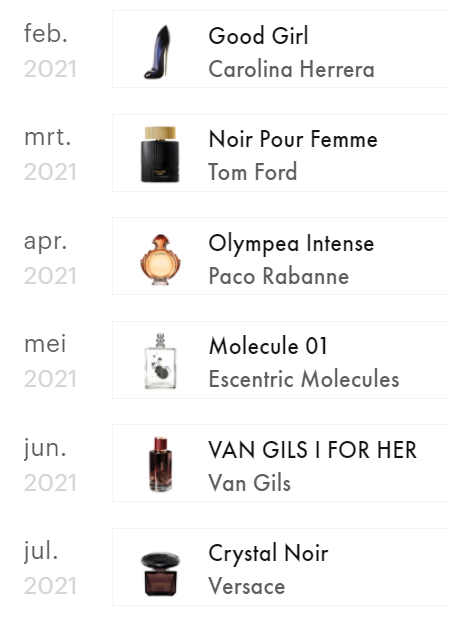The width and height of the screenshot is (451, 619).
Task: Select the Paco Rabanne brand name
Action: click(x=279, y=276)
